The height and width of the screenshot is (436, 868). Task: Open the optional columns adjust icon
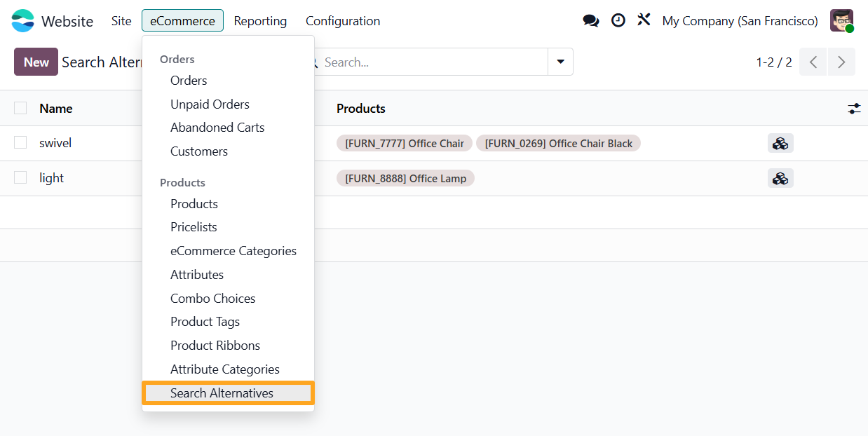[854, 109]
